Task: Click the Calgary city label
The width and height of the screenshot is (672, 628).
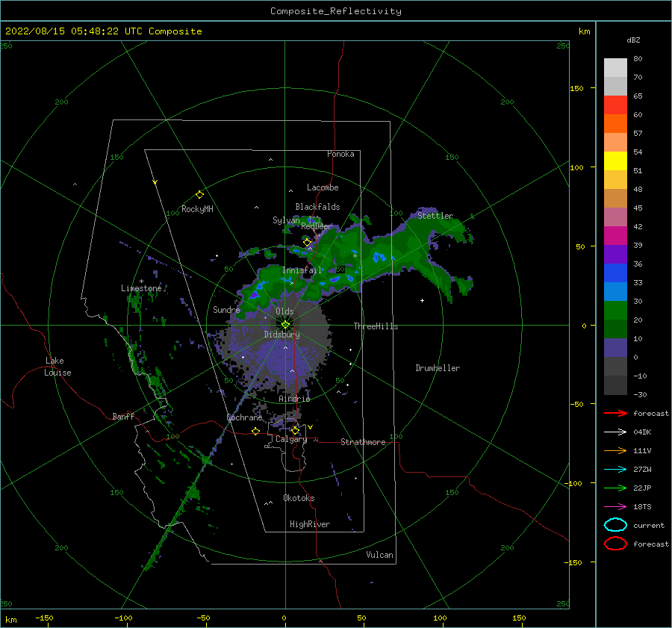Action: click(x=291, y=439)
